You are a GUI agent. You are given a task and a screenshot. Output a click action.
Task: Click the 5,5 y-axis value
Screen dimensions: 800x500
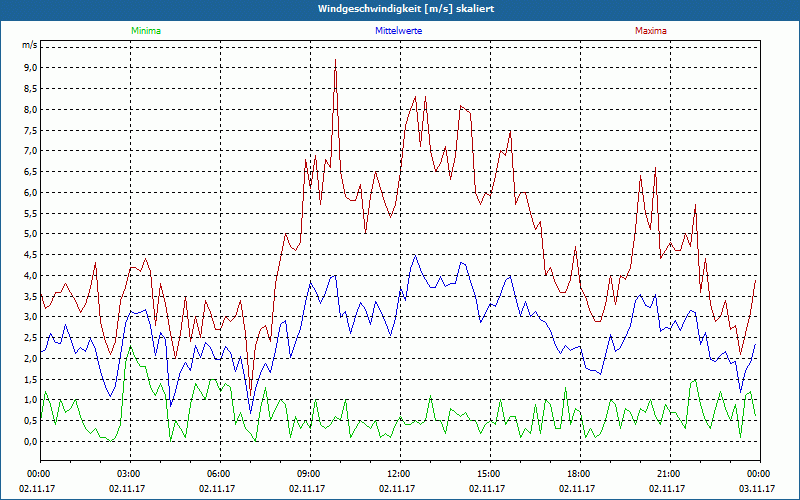pyautogui.click(x=30, y=213)
